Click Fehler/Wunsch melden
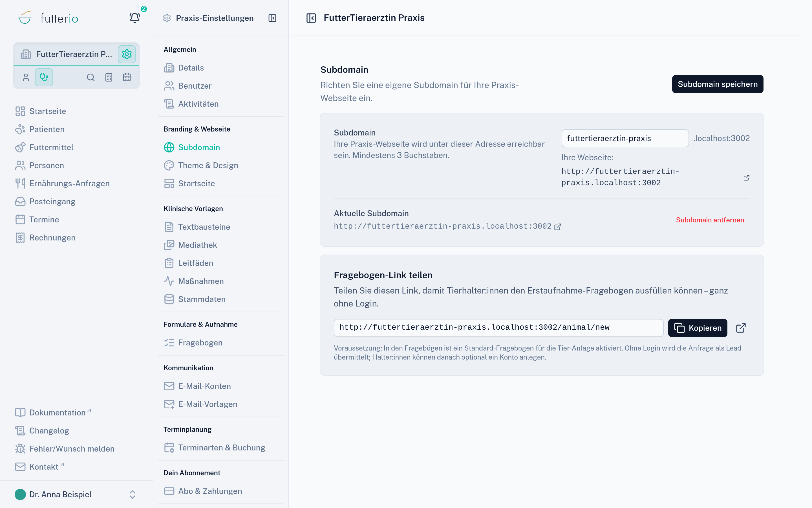812x508 pixels. tap(65, 449)
